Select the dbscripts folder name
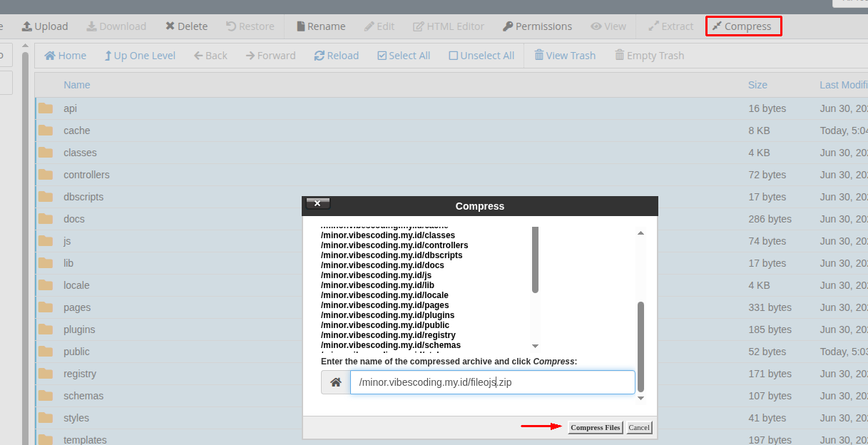The height and width of the screenshot is (445, 868). (83, 197)
